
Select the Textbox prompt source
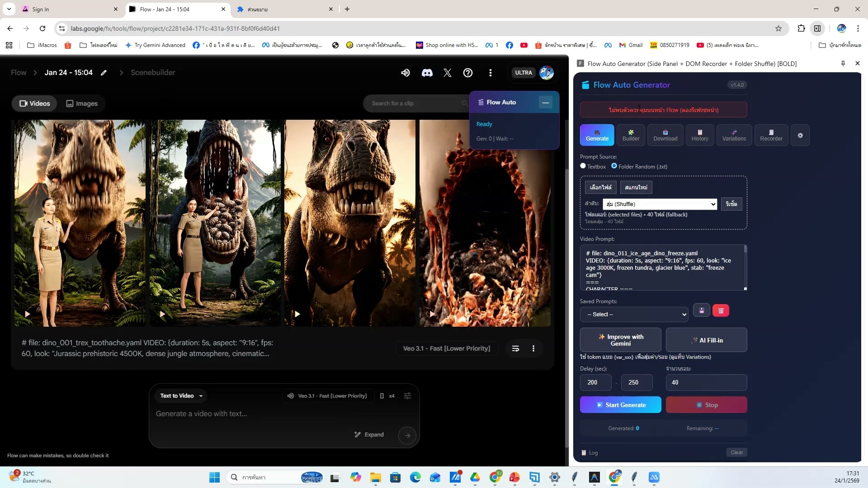583,166
